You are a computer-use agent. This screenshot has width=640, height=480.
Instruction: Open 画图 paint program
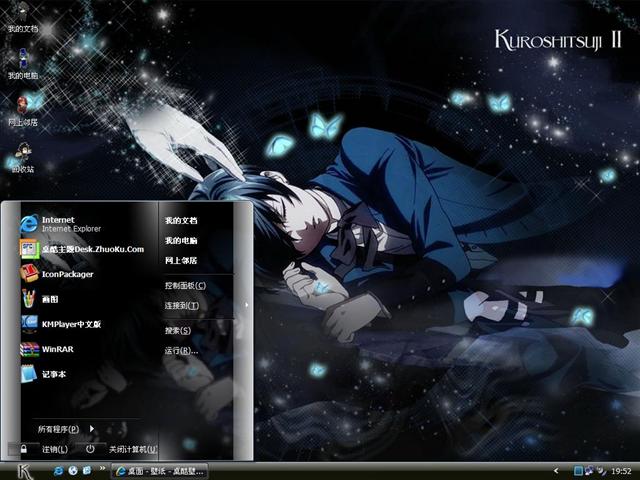(x=39, y=299)
